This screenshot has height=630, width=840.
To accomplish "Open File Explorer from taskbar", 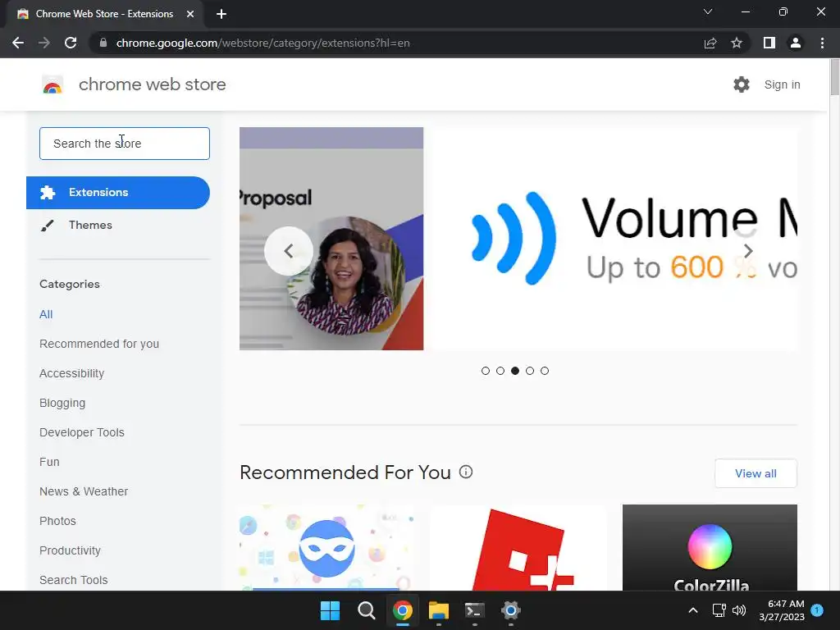I will tap(439, 610).
